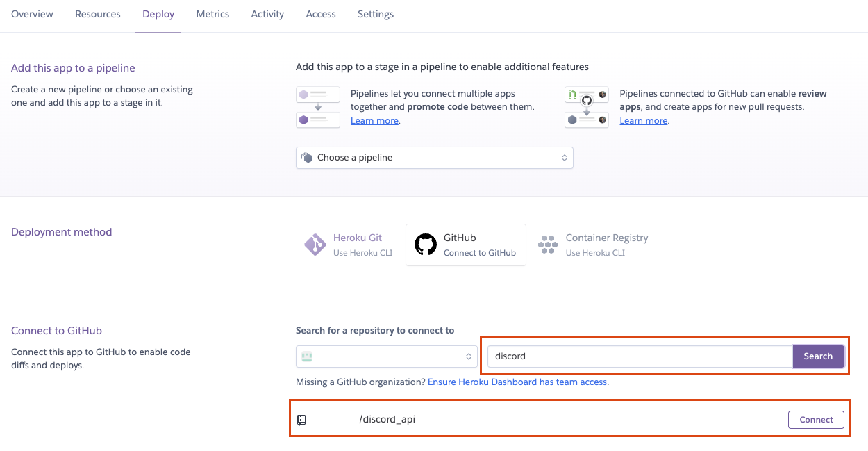Click the GitHub review apps illustration

(x=587, y=107)
